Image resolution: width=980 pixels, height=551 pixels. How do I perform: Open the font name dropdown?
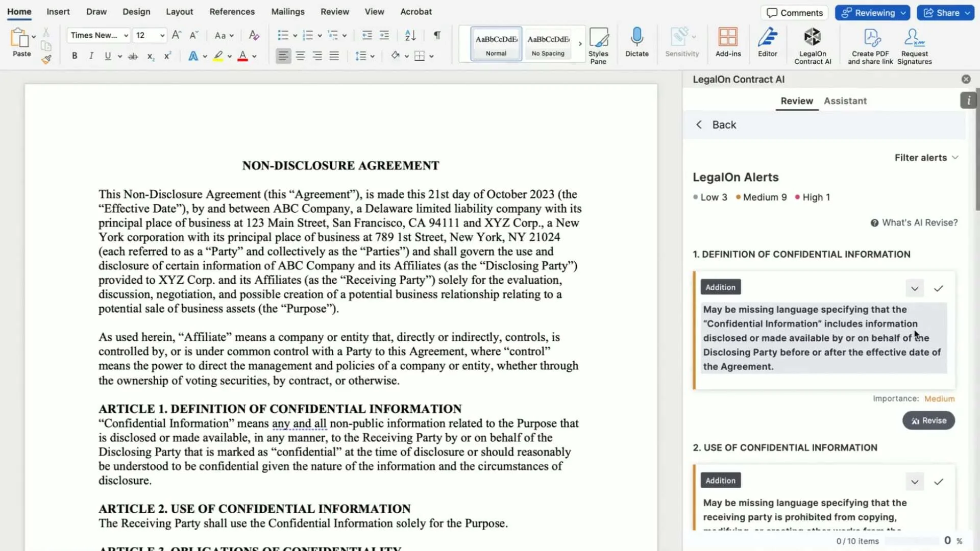coord(126,35)
